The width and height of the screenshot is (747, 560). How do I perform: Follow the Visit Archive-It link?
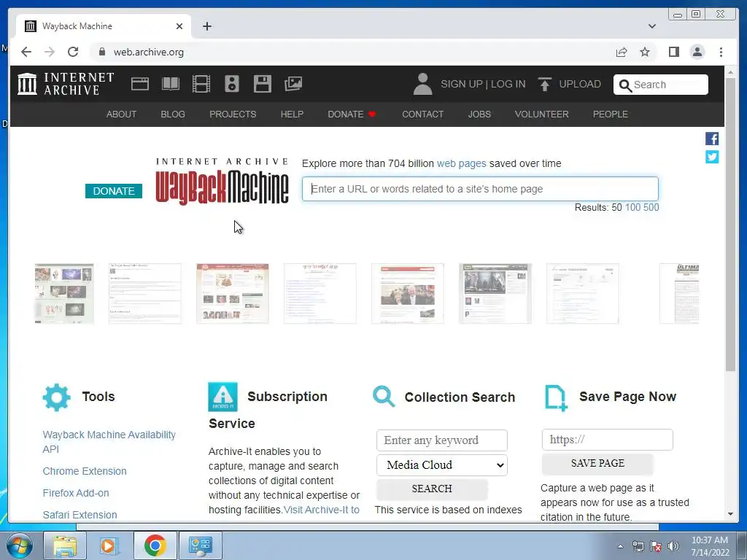click(322, 510)
